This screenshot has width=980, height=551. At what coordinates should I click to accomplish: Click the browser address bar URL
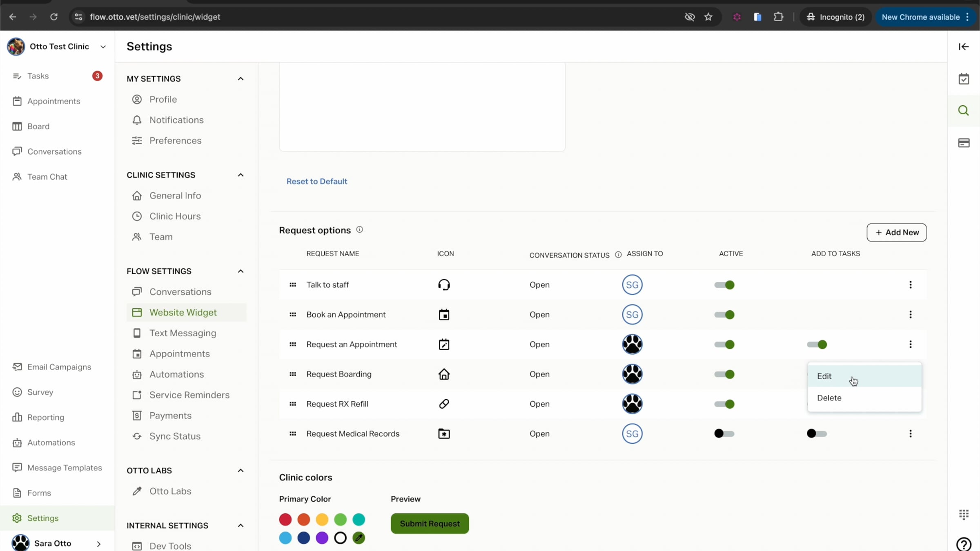click(155, 17)
